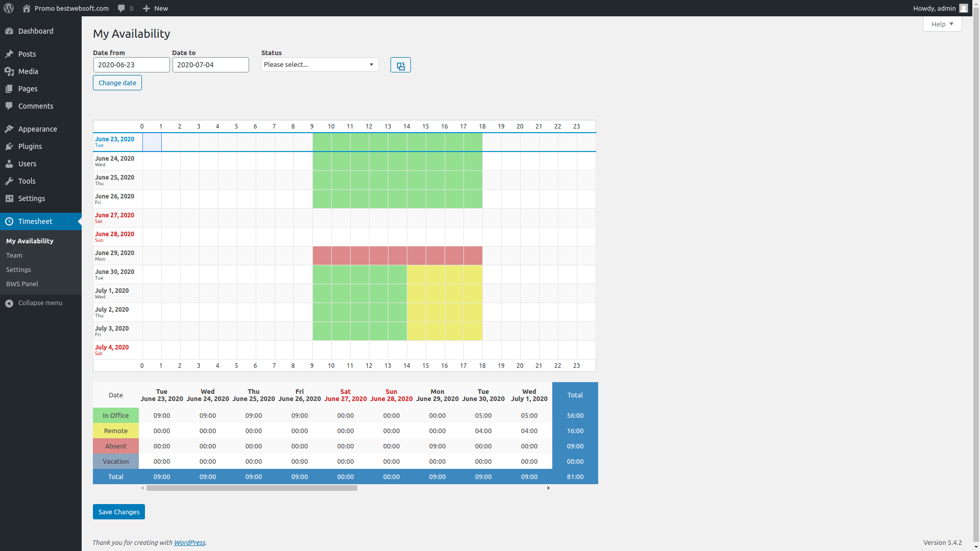Click Save Changes below the table
Image resolution: width=980 pixels, height=551 pixels.
pos(118,511)
